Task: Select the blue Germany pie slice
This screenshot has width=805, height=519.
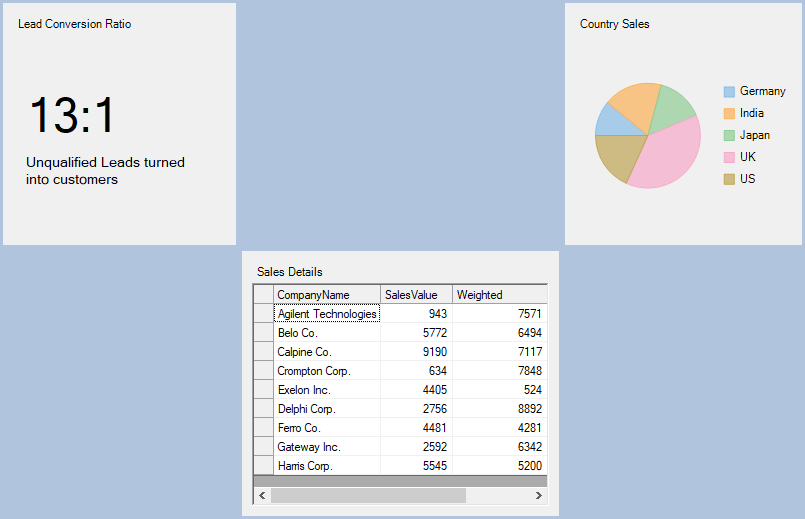Action: point(607,120)
